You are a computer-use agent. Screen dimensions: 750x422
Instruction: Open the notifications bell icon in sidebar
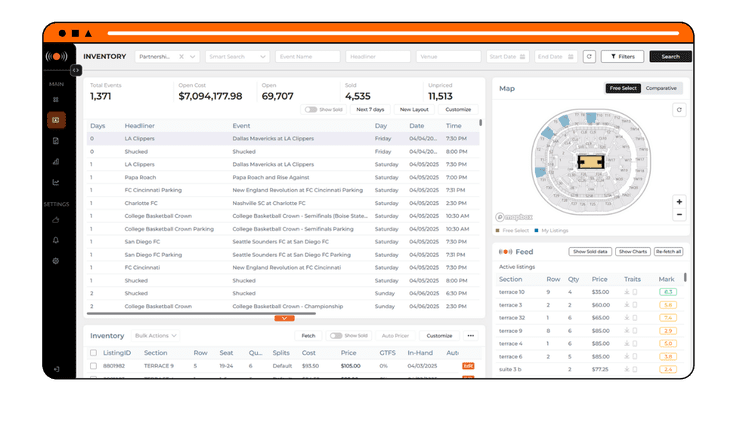tap(56, 240)
